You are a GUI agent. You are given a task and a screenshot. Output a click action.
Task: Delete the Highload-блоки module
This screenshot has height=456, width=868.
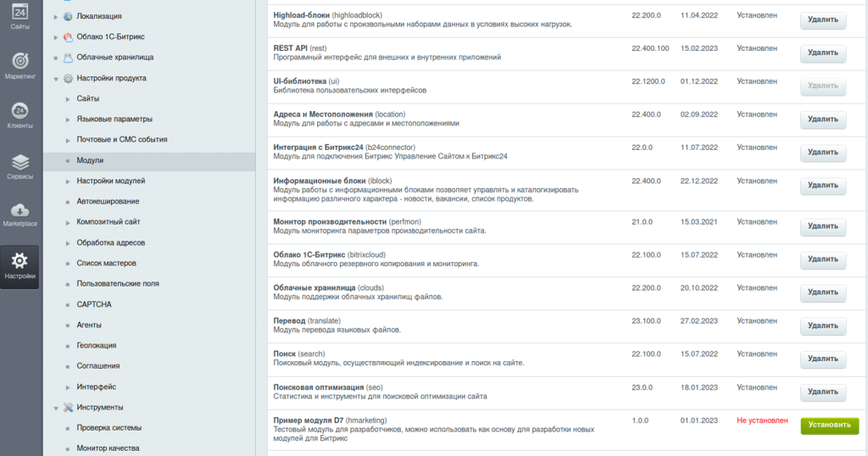click(822, 20)
